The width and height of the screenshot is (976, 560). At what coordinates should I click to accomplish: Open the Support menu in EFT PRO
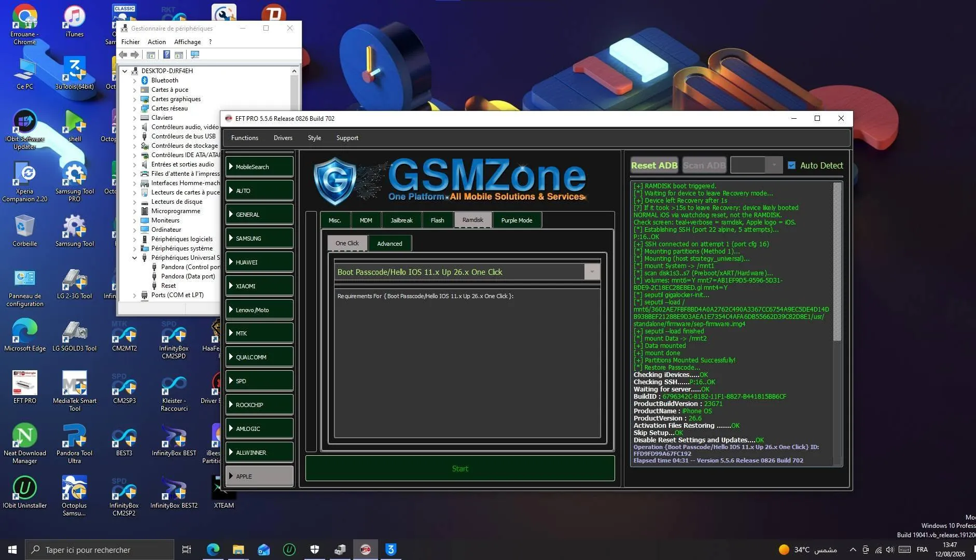point(347,138)
